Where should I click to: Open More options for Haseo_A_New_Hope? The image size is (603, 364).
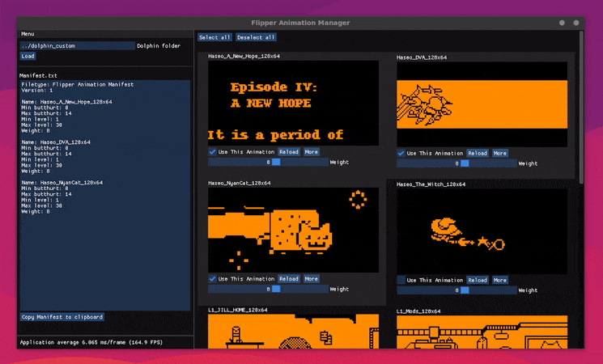coord(311,152)
